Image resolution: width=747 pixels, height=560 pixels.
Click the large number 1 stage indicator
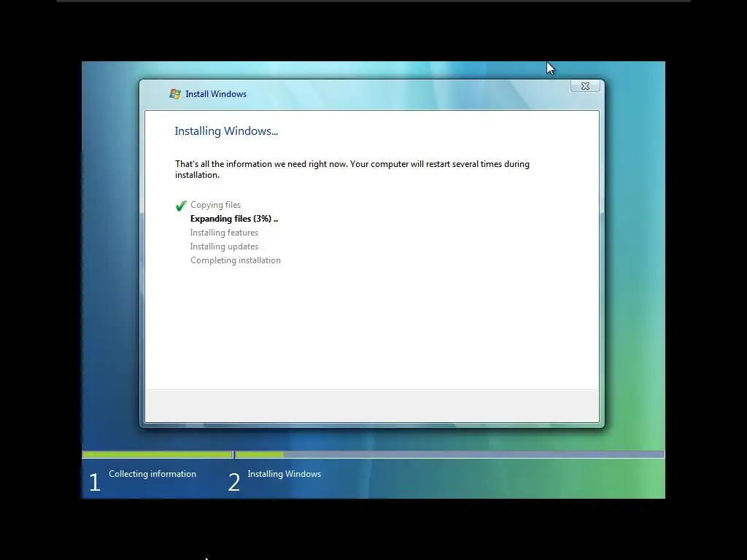[95, 482]
